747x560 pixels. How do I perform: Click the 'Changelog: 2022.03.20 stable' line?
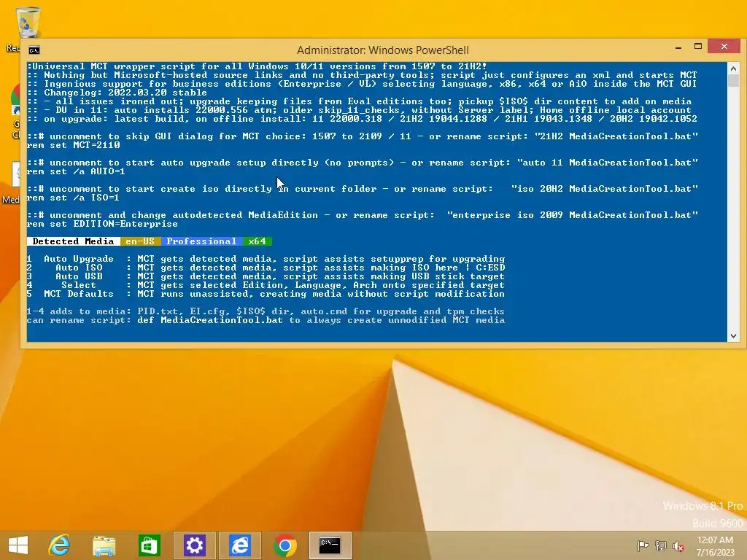(x=117, y=93)
